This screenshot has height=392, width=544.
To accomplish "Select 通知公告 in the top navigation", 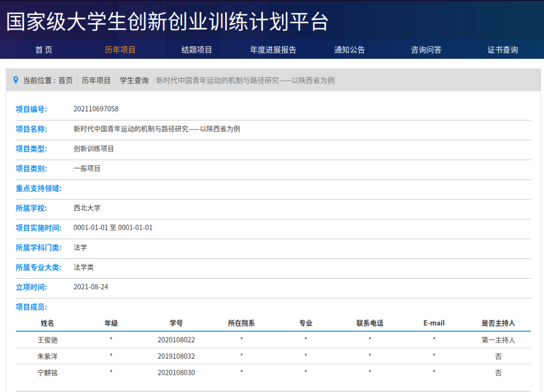I will tap(350, 50).
